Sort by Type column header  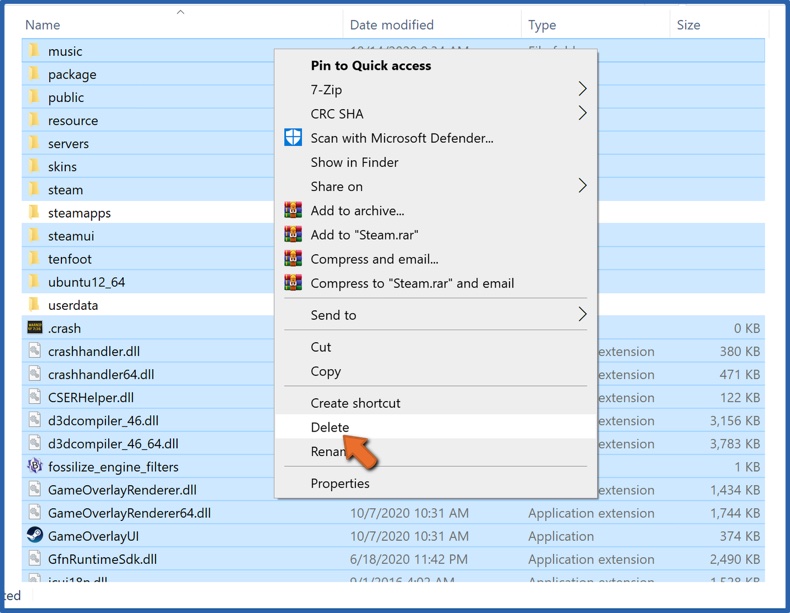pos(542,25)
